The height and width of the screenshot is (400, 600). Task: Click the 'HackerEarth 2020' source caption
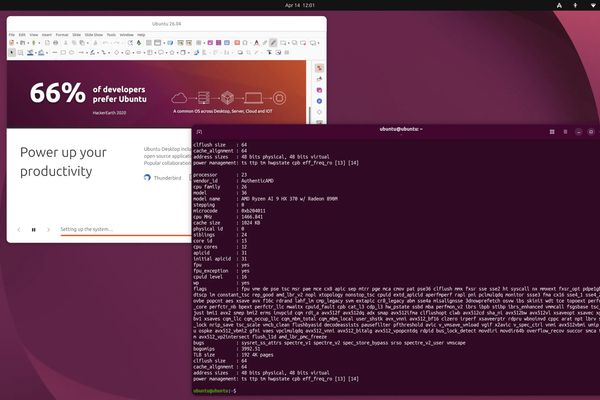[109, 113]
